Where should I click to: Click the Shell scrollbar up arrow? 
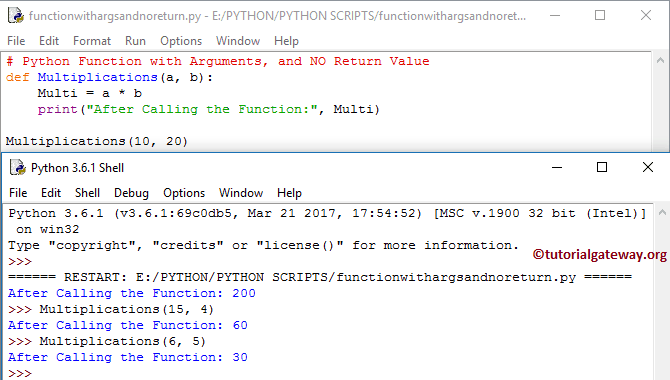tap(662, 212)
